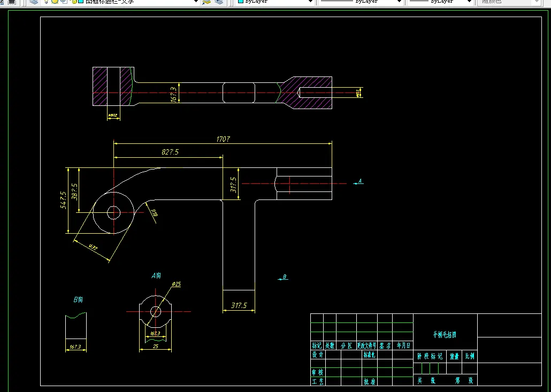Screen dimensions: 551x392
Task: Open the Layer Properties Manager icon
Action: [34, 2]
